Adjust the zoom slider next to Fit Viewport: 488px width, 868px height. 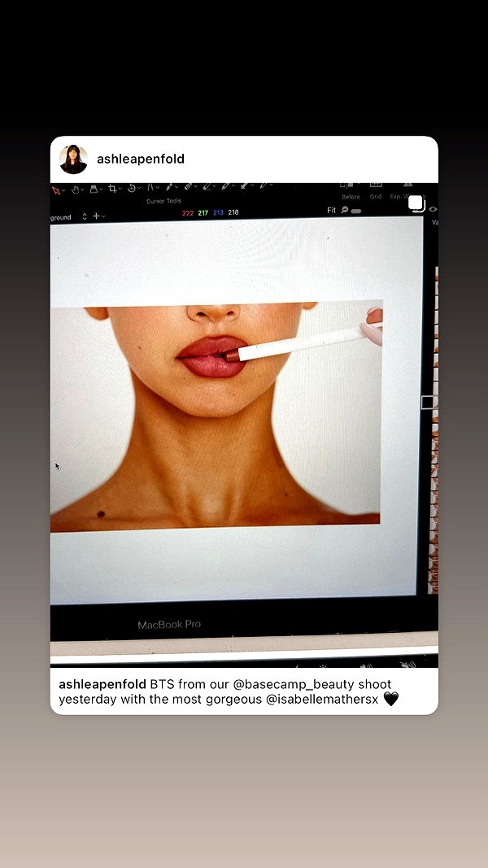coord(355,211)
